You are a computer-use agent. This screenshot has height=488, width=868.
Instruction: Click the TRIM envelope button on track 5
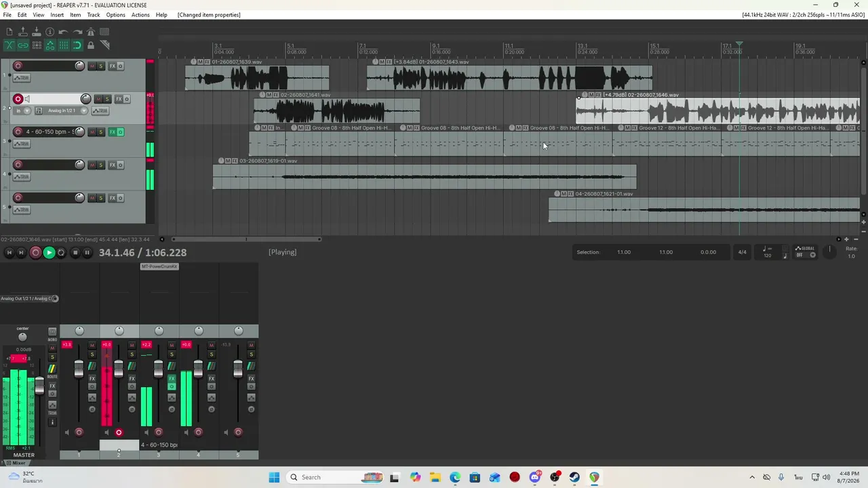coord(21,209)
